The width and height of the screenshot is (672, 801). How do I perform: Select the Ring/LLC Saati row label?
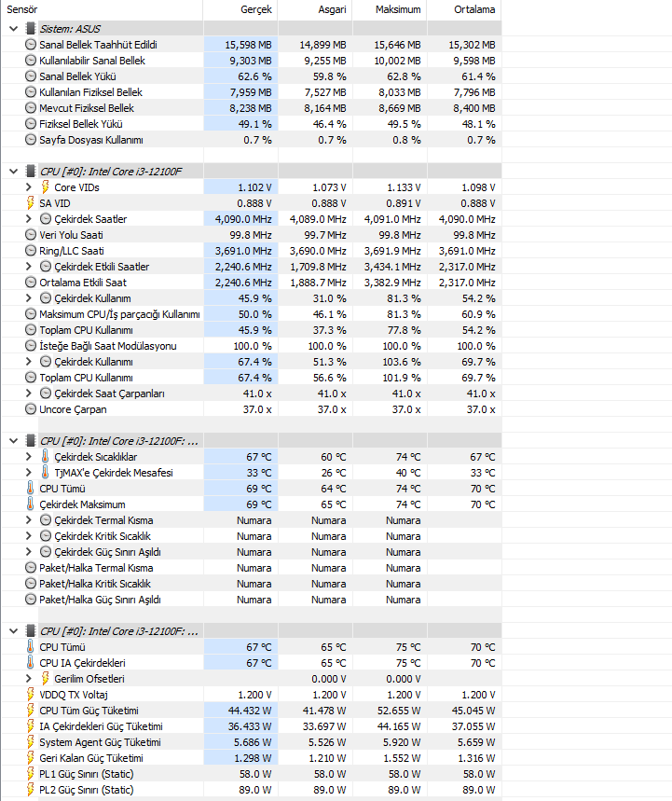[x=72, y=250]
